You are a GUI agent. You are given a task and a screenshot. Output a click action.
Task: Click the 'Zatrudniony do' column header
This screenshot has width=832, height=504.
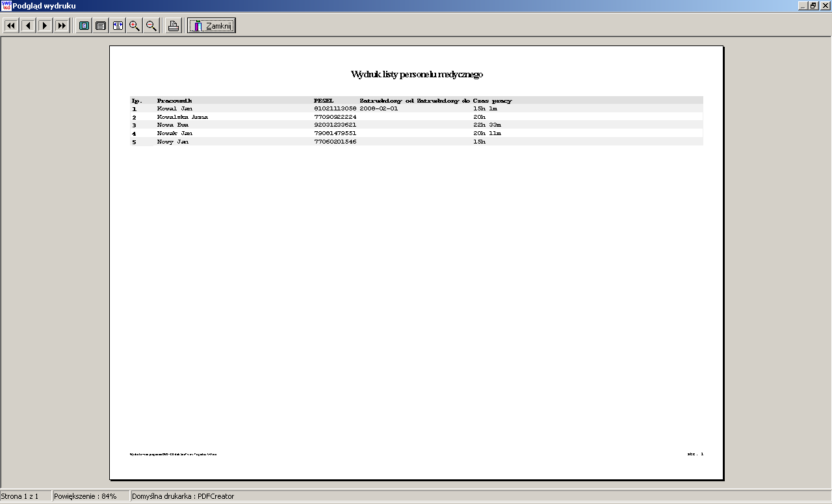(443, 101)
